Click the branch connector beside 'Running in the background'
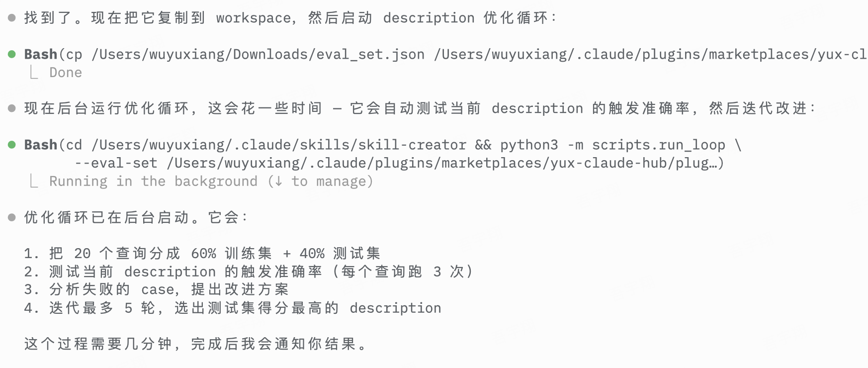This screenshot has width=868, height=368. [x=33, y=182]
